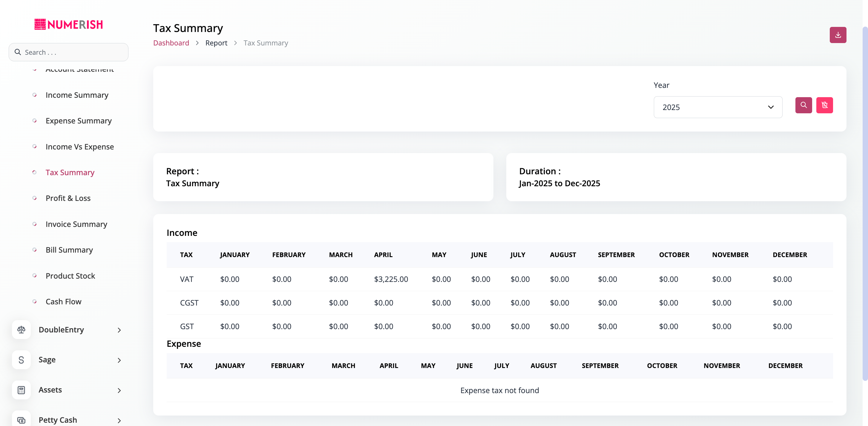This screenshot has height=426, width=868.
Task: Click the Petty Cash icon
Action: pos(21,420)
